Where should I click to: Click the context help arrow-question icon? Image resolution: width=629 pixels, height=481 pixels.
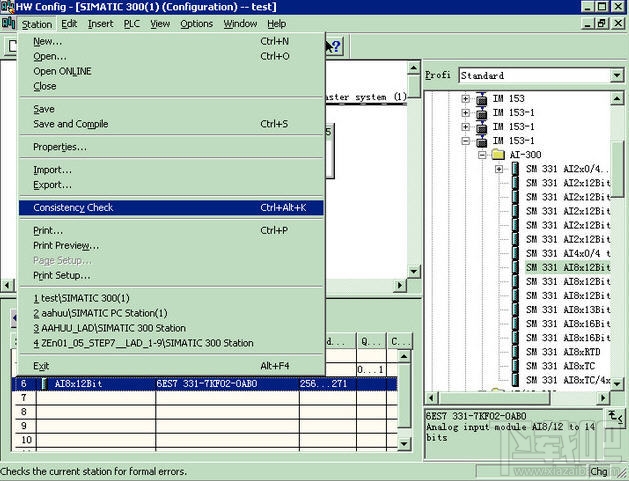[333, 47]
